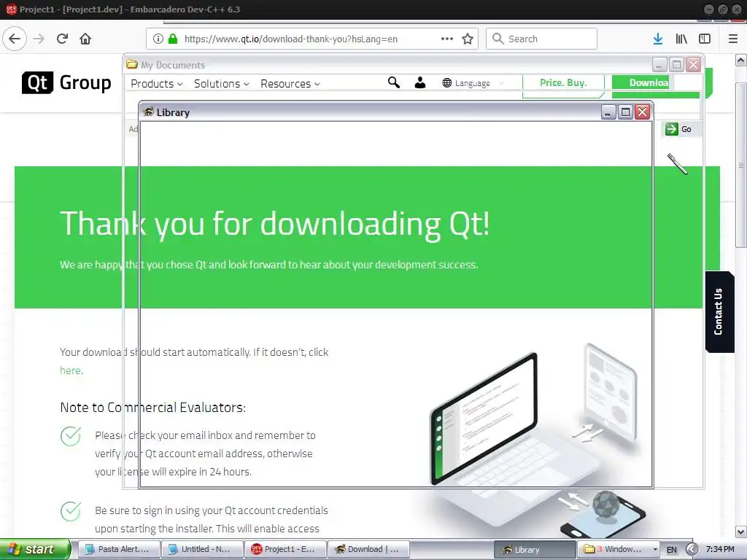
Task: Click the Qt Group logo
Action: point(66,83)
